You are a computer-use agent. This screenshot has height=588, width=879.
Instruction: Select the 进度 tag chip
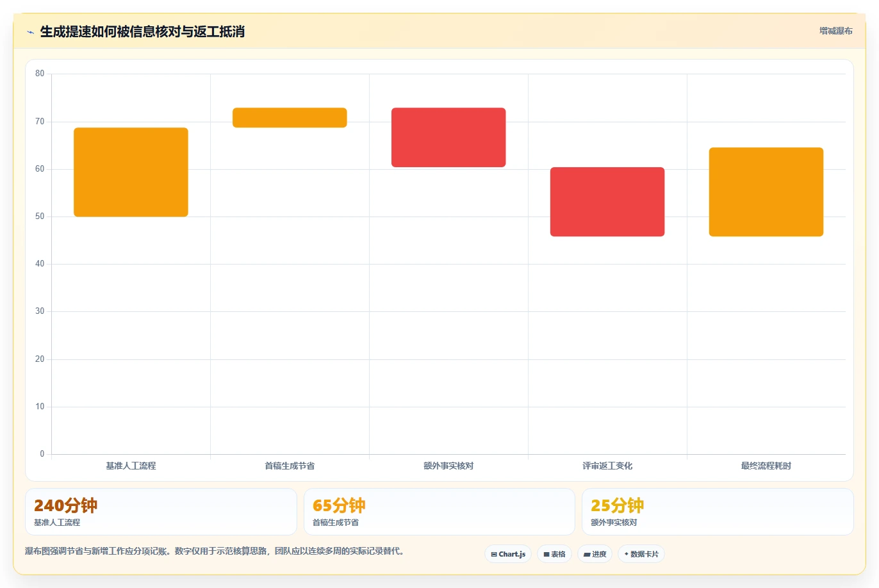pos(595,554)
